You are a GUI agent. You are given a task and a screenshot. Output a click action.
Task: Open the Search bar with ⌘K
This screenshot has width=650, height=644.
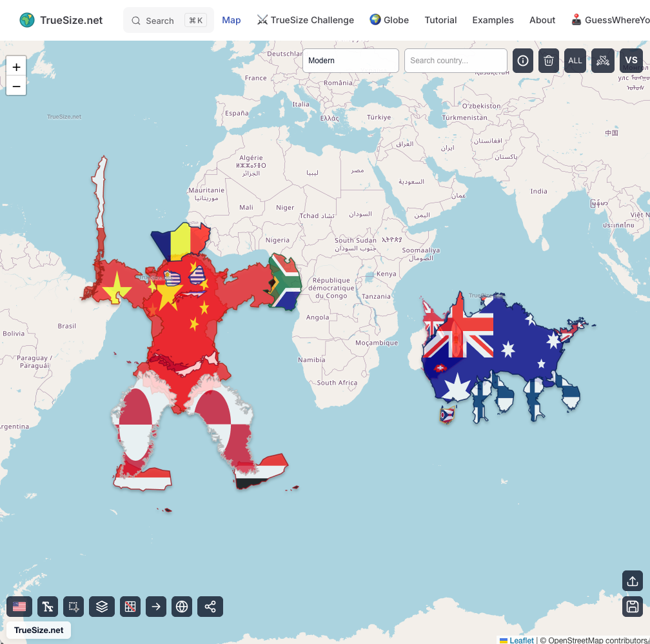168,21
